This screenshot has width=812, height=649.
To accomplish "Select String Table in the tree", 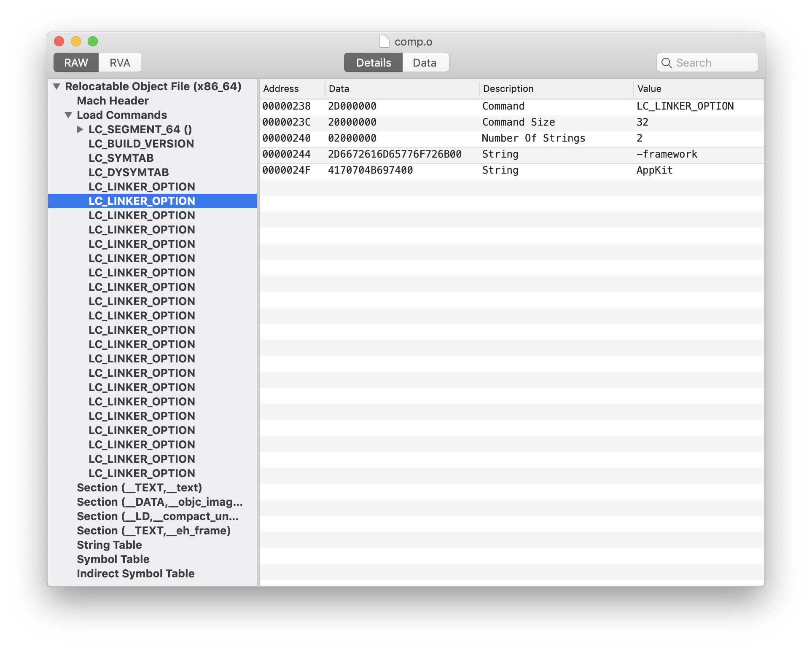I will (x=109, y=545).
